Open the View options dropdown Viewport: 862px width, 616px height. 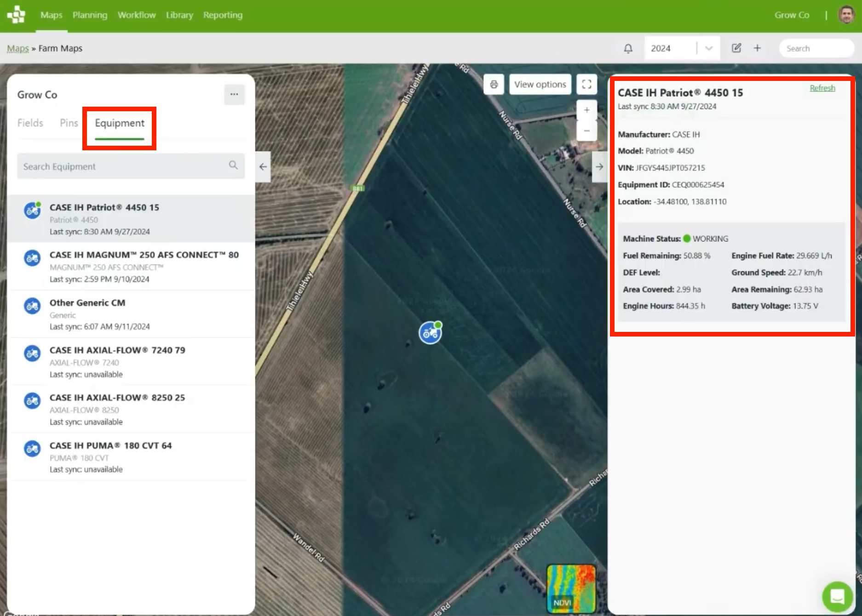click(x=540, y=84)
